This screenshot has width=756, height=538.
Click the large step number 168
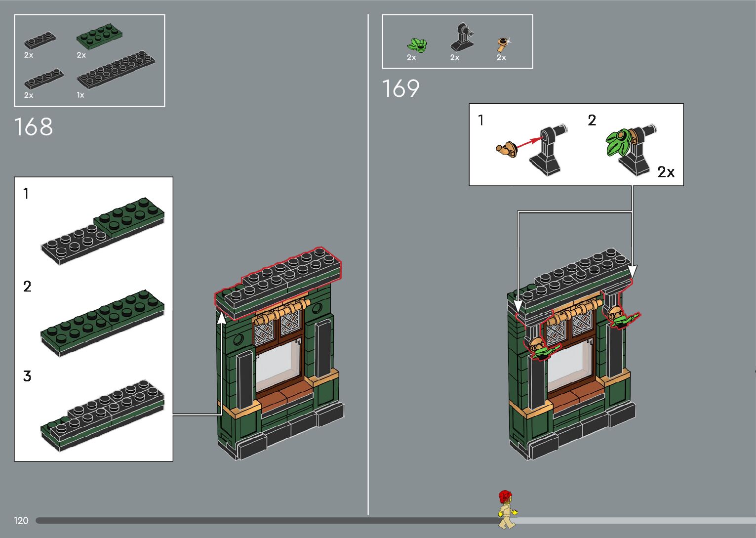point(34,127)
